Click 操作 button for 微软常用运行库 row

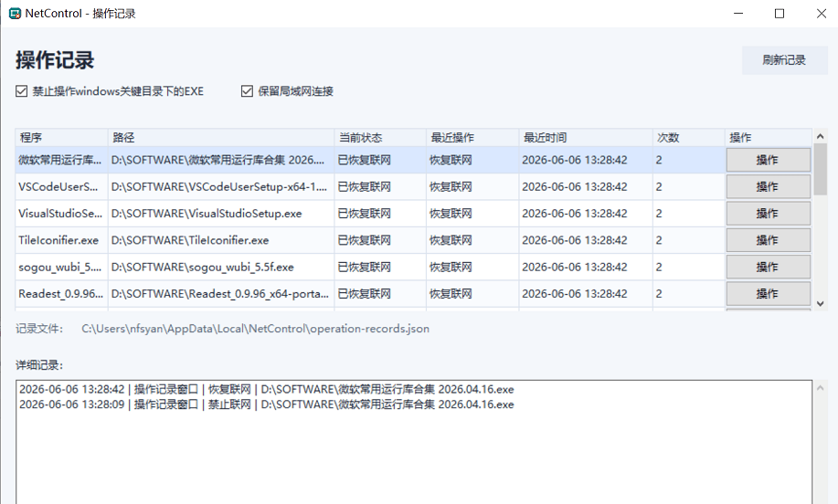pyautogui.click(x=768, y=160)
